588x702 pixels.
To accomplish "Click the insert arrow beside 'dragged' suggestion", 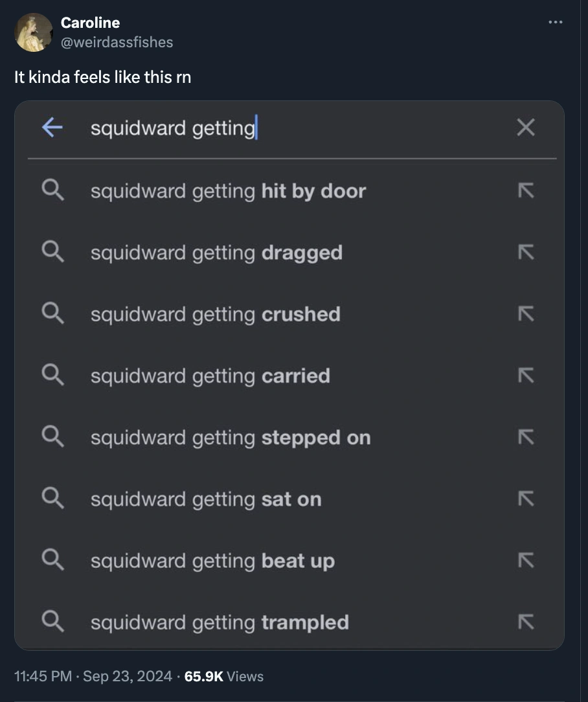I will [x=526, y=253].
